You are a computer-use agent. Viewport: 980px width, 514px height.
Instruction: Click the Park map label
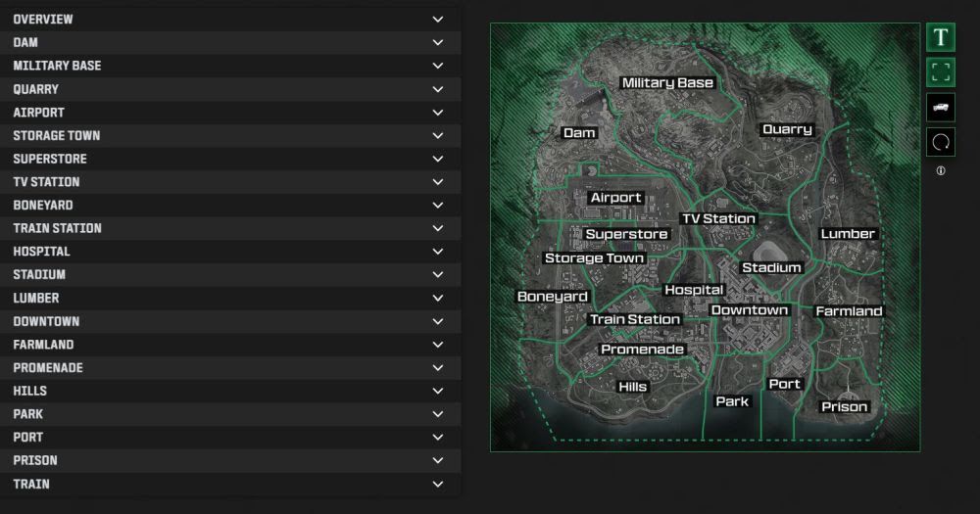732,401
